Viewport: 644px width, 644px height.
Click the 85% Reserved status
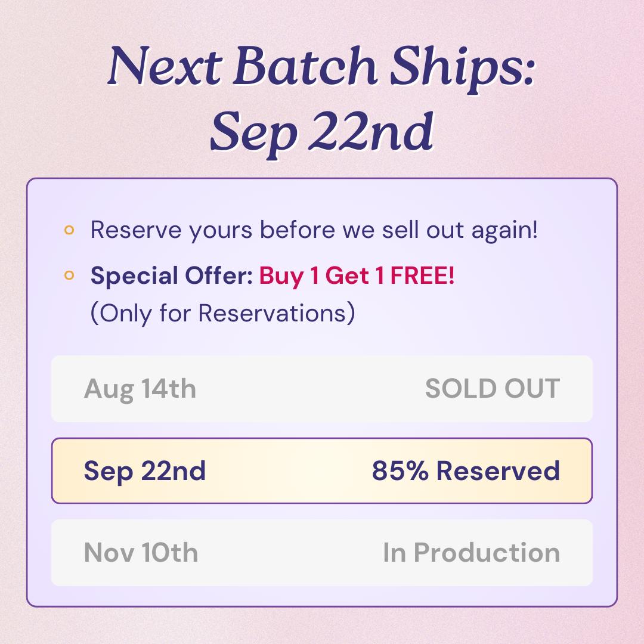coord(466,470)
